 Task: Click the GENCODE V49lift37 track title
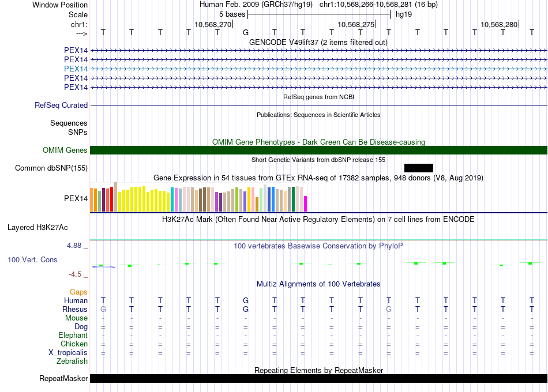pos(318,42)
